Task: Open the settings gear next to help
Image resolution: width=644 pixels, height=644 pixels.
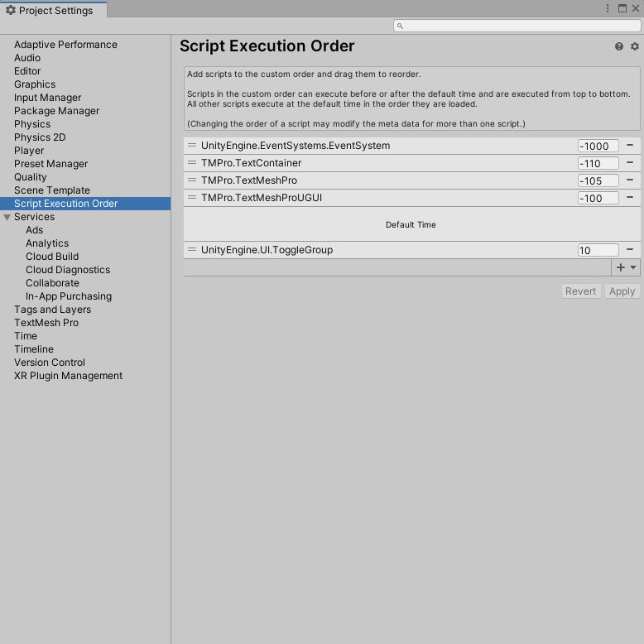Action: click(635, 46)
